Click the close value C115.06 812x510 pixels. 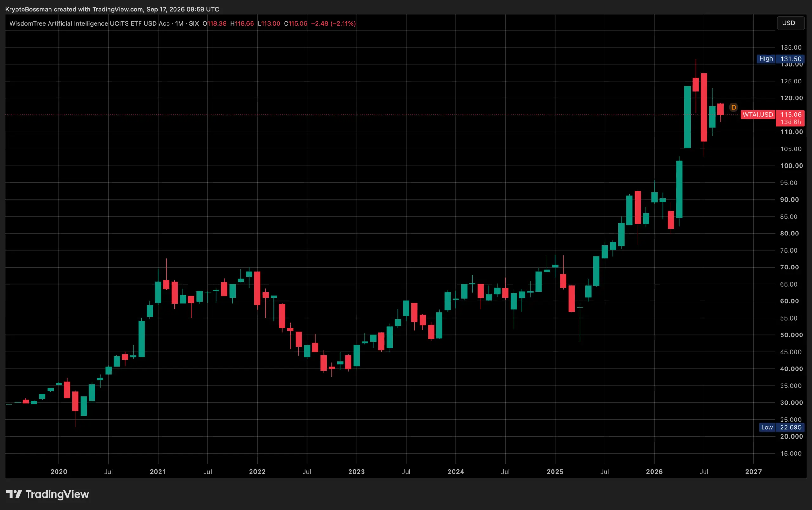[x=296, y=23]
